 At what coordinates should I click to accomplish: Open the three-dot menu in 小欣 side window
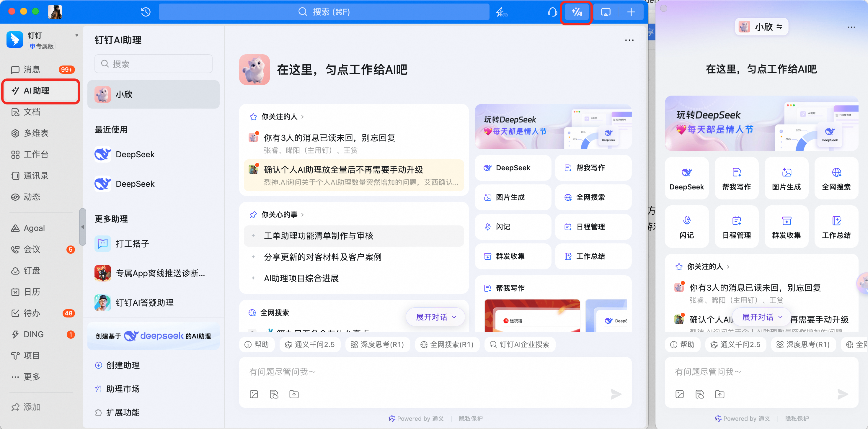point(851,27)
